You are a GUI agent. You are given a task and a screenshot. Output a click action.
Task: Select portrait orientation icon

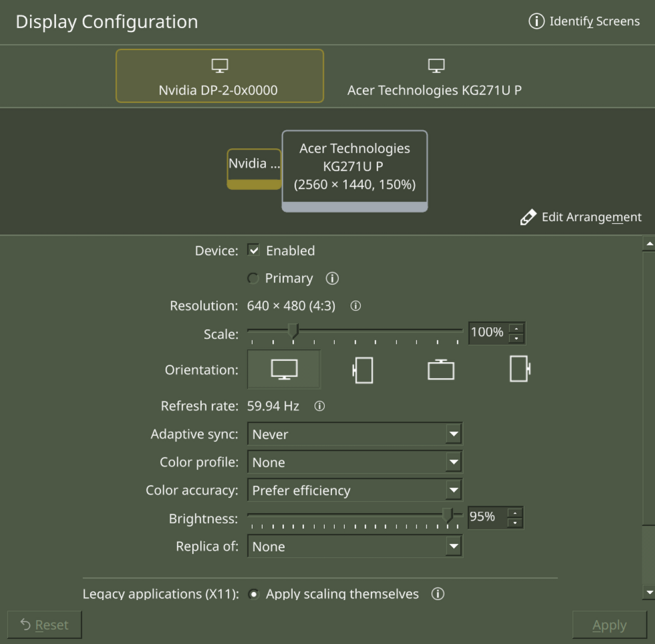tap(362, 368)
